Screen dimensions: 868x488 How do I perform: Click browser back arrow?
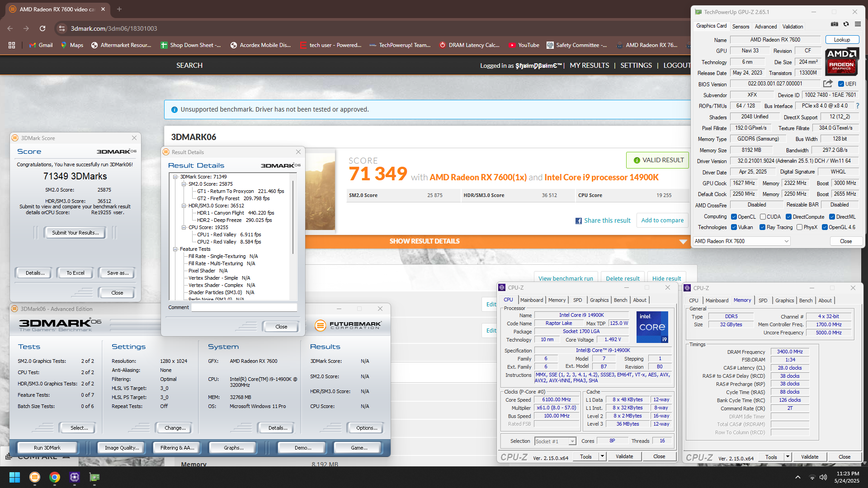[x=10, y=28]
